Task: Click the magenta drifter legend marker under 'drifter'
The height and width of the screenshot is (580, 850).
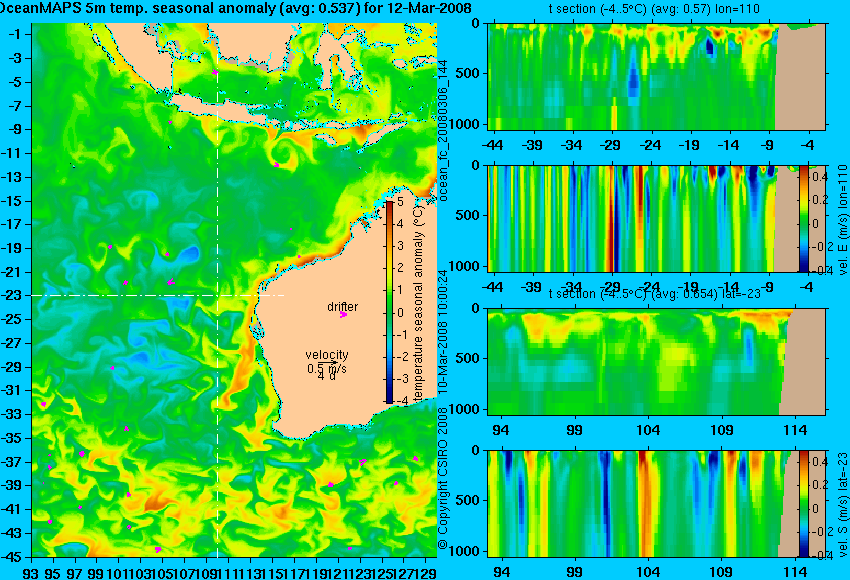Action: tap(343, 314)
